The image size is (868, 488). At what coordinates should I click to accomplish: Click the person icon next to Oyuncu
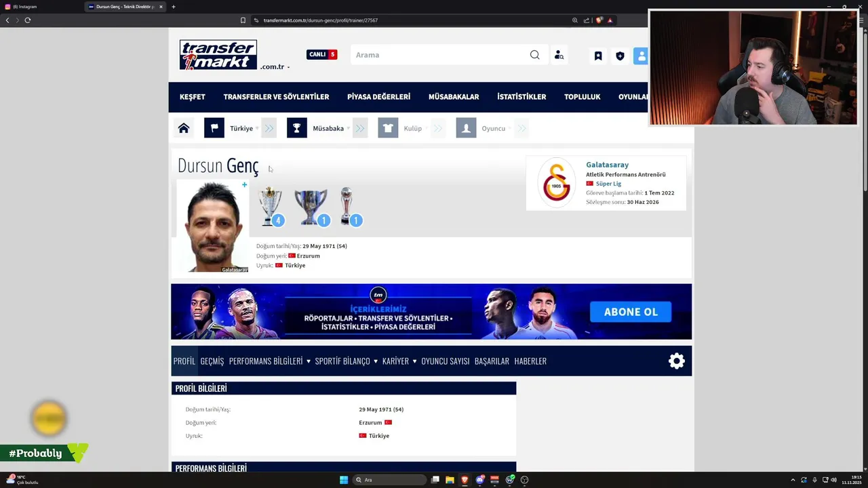[466, 128]
